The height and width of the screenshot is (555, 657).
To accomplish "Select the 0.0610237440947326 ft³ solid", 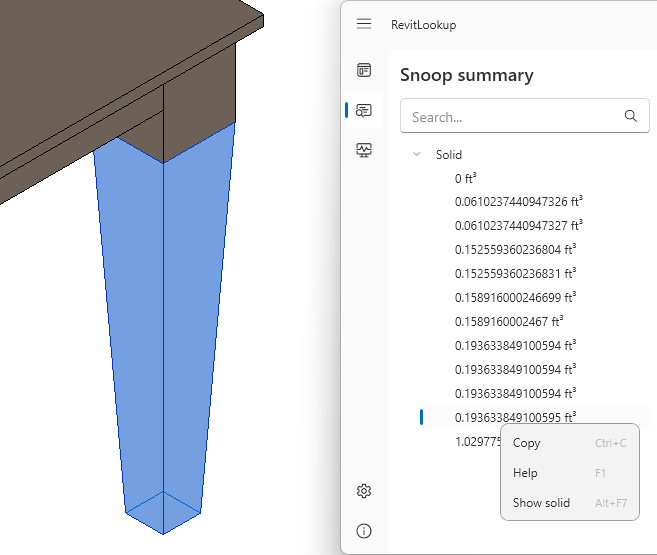I will [518, 202].
